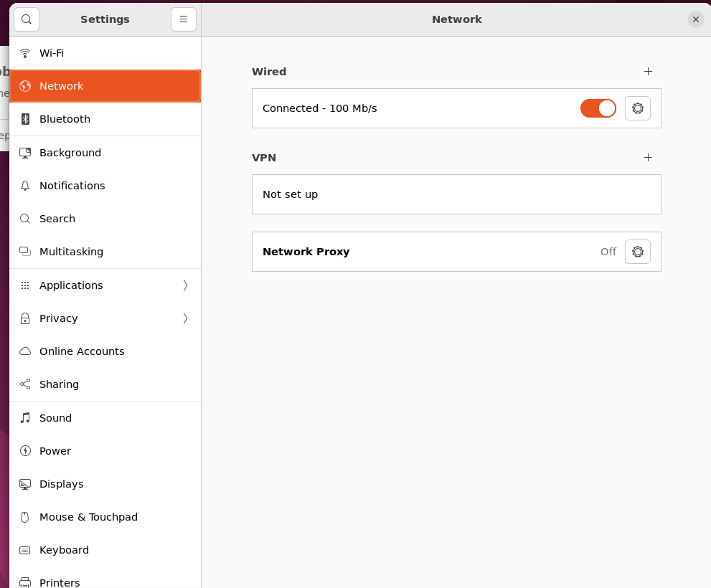This screenshot has width=711, height=588.
Task: Click the Network Proxy label
Action: click(306, 252)
